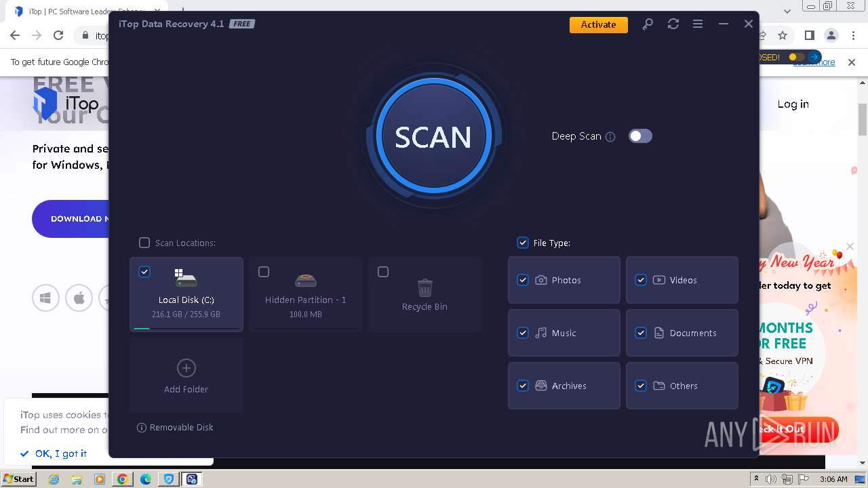This screenshot has height=488, width=868.
Task: Click the iTop Data Recovery taskbar icon
Action: point(192,479)
